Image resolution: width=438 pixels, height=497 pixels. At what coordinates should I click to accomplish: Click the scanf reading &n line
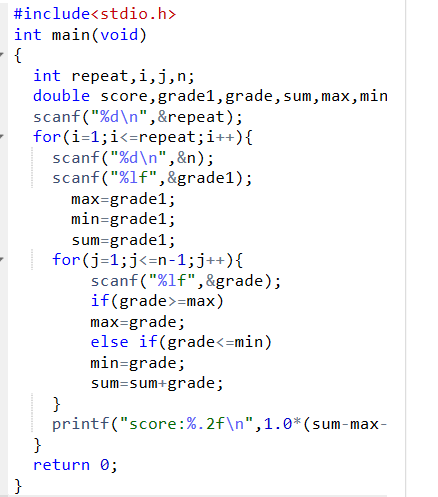(x=133, y=158)
